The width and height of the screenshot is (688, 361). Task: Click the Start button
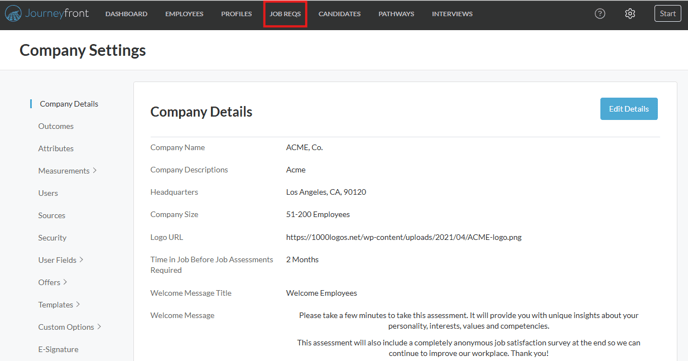point(667,14)
